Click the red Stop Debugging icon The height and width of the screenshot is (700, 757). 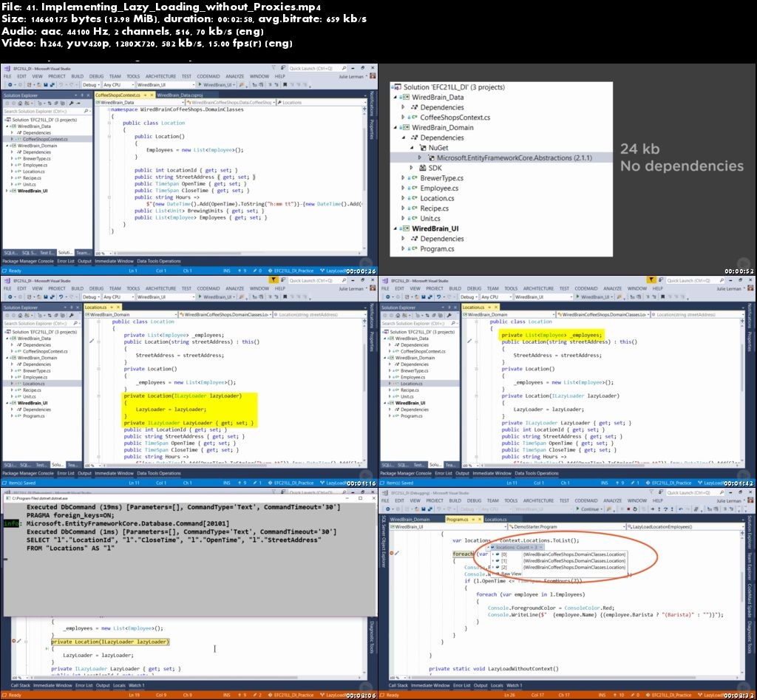click(629, 509)
